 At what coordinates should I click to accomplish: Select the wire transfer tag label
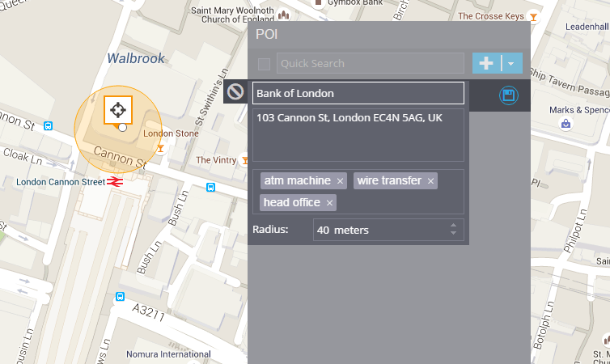click(x=389, y=180)
